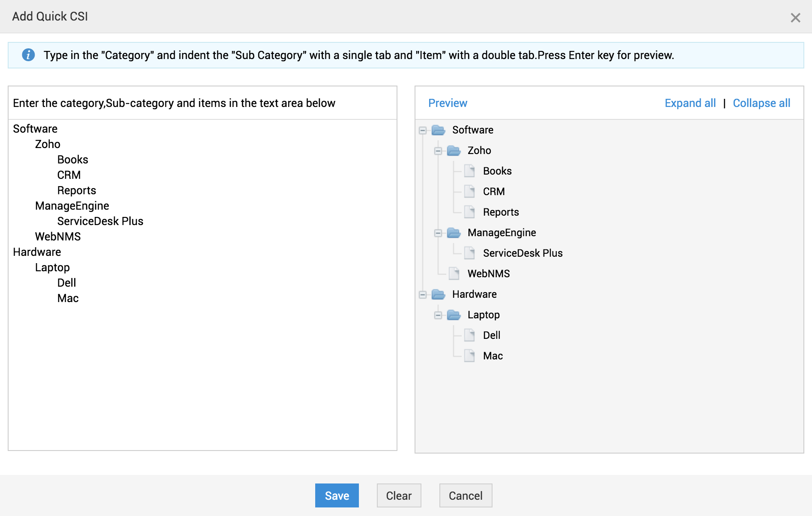Select the Reports item in the preview tree

tap(501, 212)
